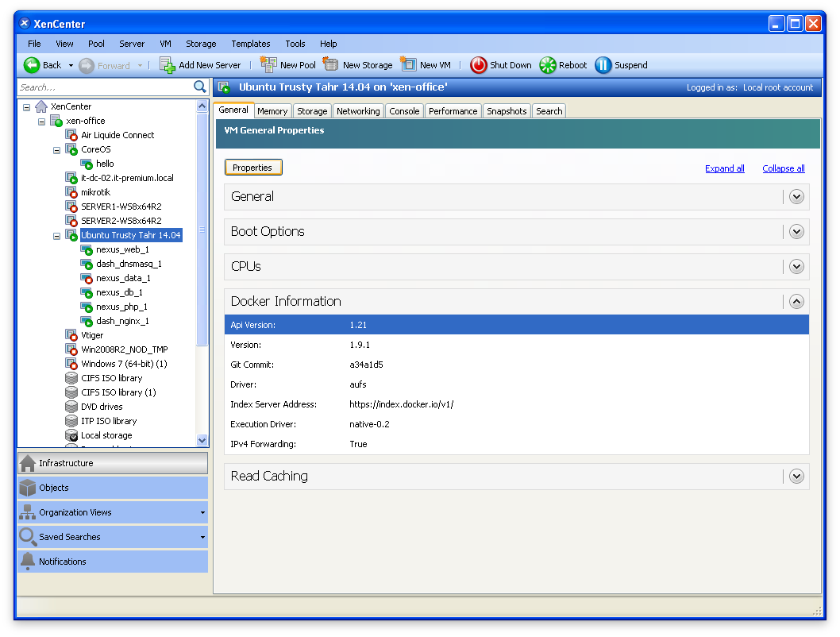Click the Expand all link
This screenshot has width=840, height=637.
coord(725,168)
